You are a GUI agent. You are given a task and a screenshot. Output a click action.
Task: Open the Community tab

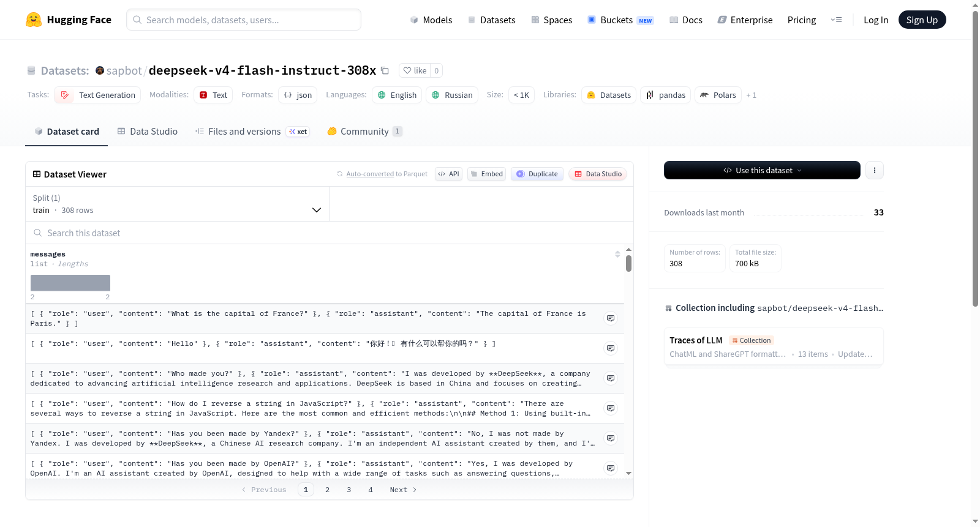click(x=364, y=131)
